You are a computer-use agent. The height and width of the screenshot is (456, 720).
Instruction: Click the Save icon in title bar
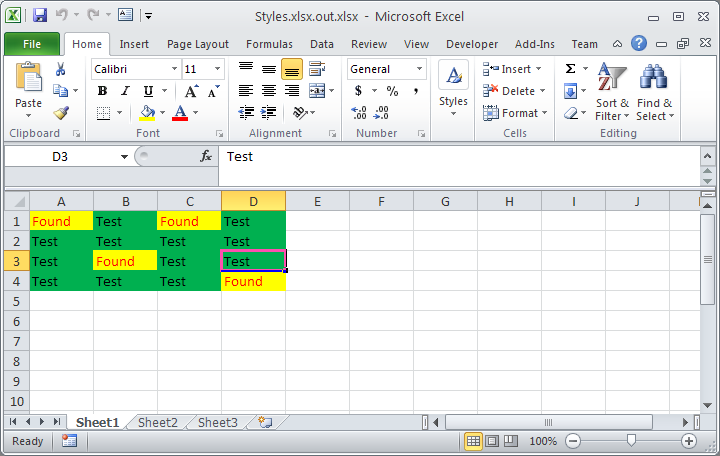39,15
